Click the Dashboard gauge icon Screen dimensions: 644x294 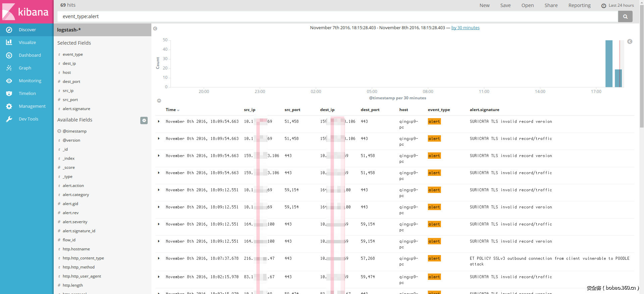(9, 55)
